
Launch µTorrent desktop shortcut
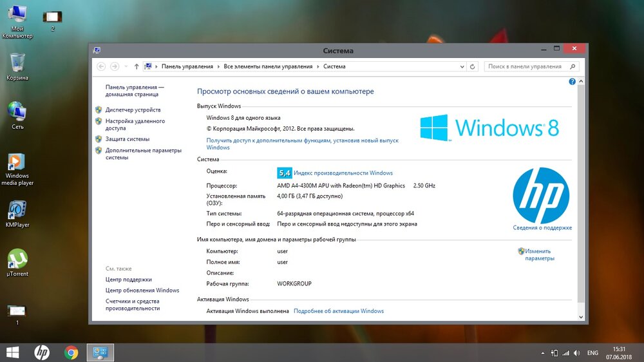pos(17,263)
